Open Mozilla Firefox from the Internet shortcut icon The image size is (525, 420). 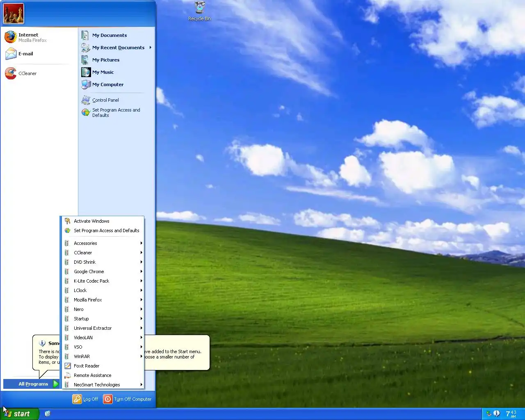tap(10, 37)
